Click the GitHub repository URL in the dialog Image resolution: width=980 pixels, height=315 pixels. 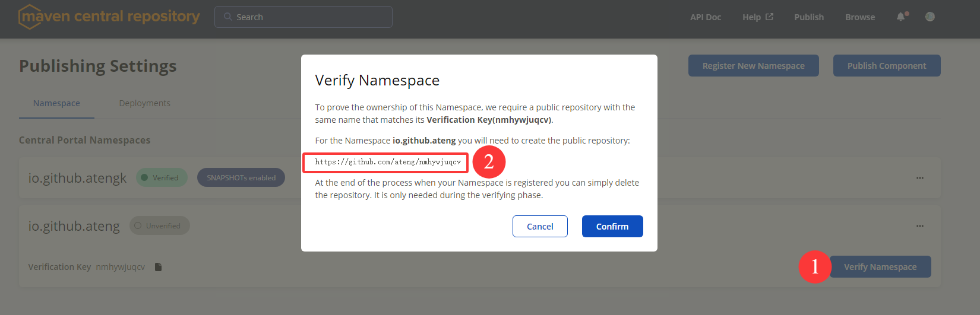pyautogui.click(x=388, y=162)
